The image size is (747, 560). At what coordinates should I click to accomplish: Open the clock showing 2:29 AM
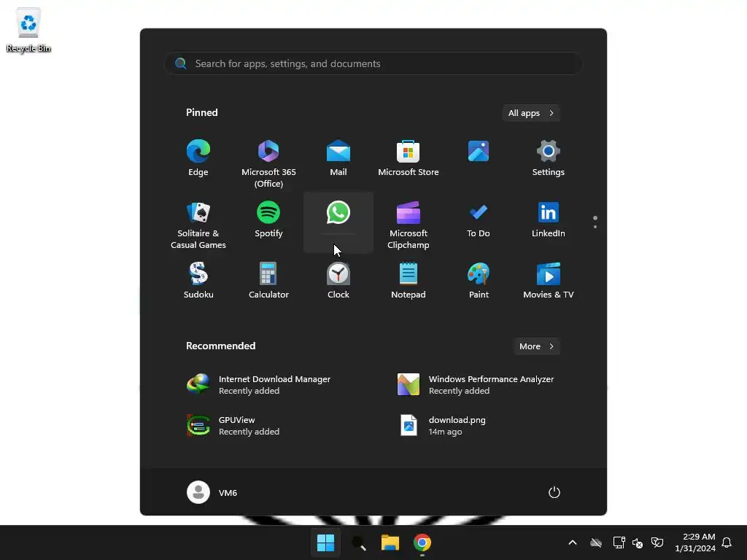[695, 542]
